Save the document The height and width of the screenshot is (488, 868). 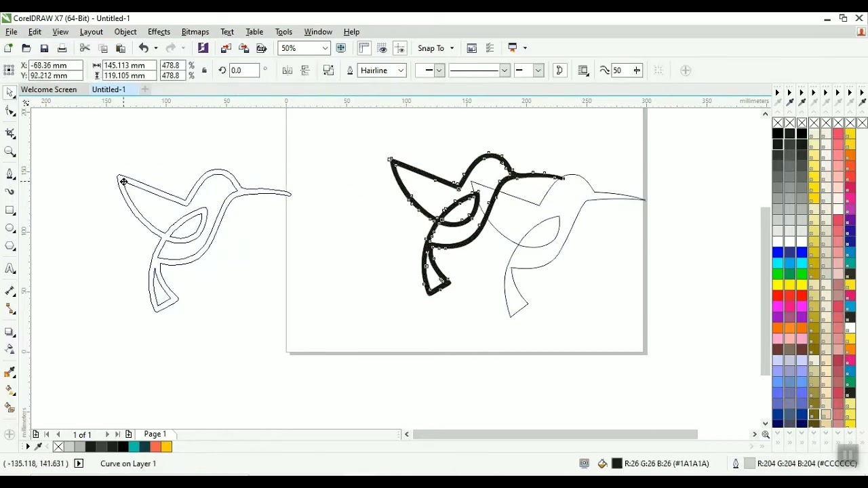[44, 48]
